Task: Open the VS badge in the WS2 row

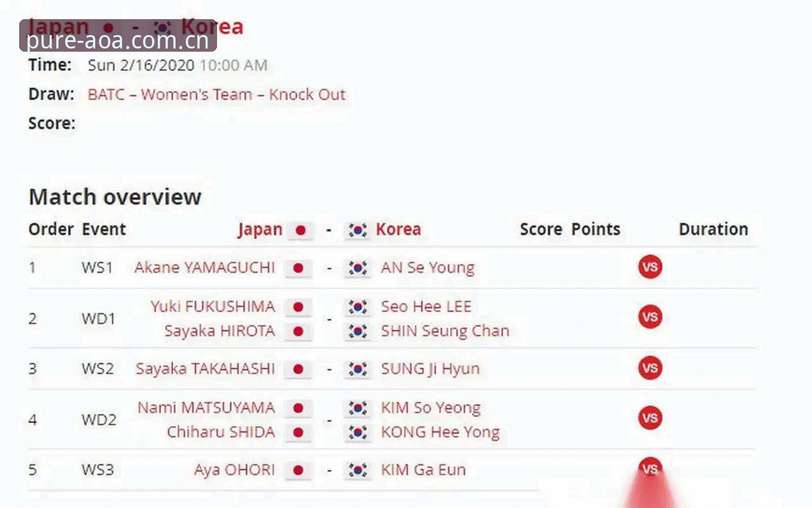Action: coord(650,368)
